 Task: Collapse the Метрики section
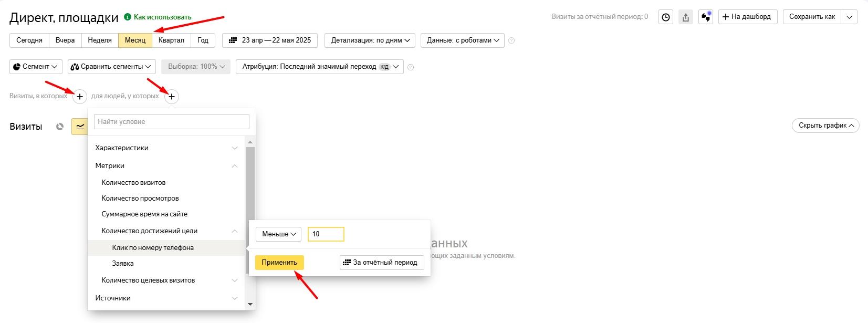(166, 166)
